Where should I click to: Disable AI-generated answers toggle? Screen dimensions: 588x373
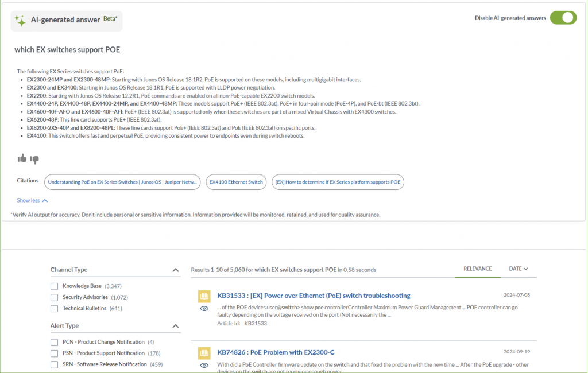pyautogui.click(x=563, y=18)
